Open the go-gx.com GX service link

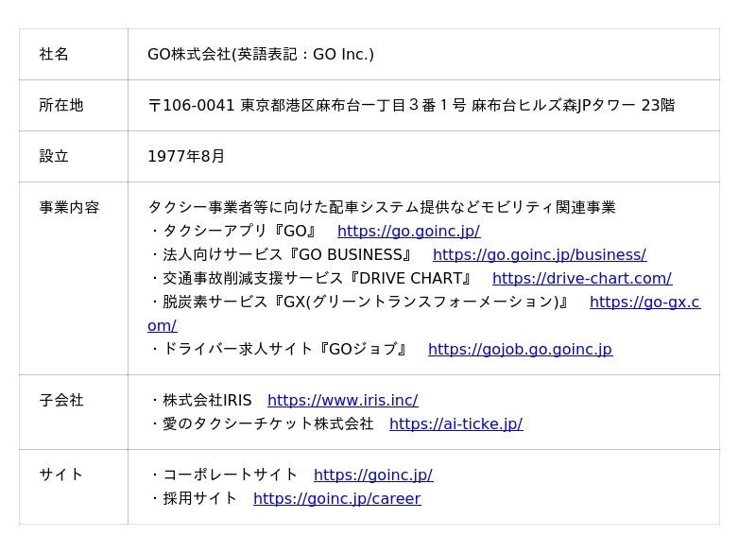644,302
